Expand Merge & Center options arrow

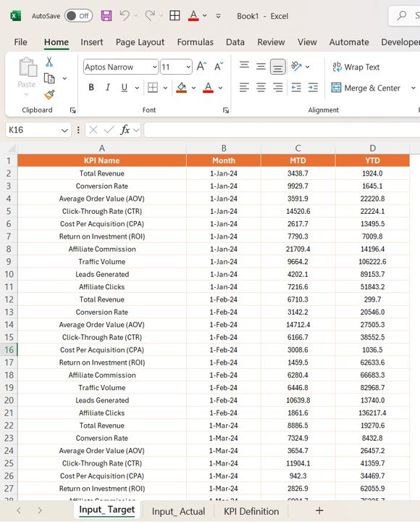click(x=413, y=88)
